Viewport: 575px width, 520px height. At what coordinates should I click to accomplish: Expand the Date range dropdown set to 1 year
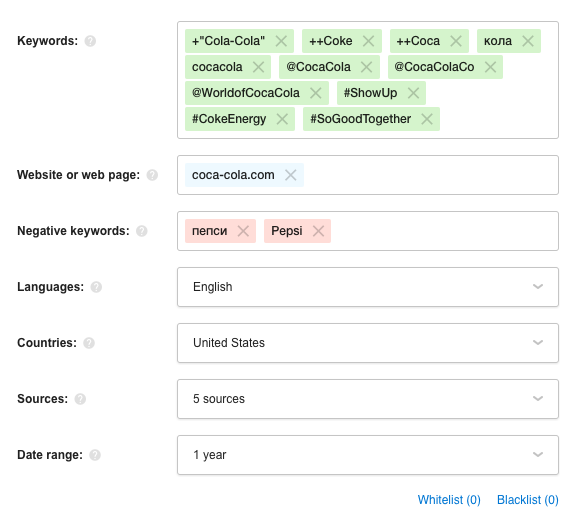(x=368, y=455)
